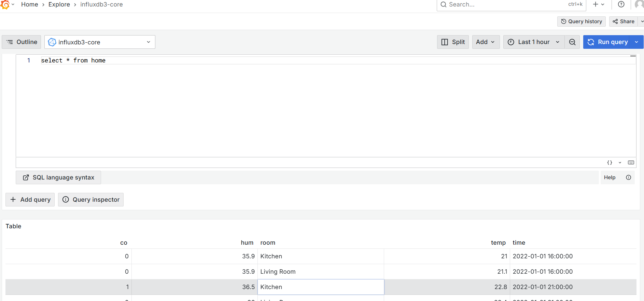Click the editor minimap marker at top right
644x301 pixels.
pyautogui.click(x=633, y=56)
